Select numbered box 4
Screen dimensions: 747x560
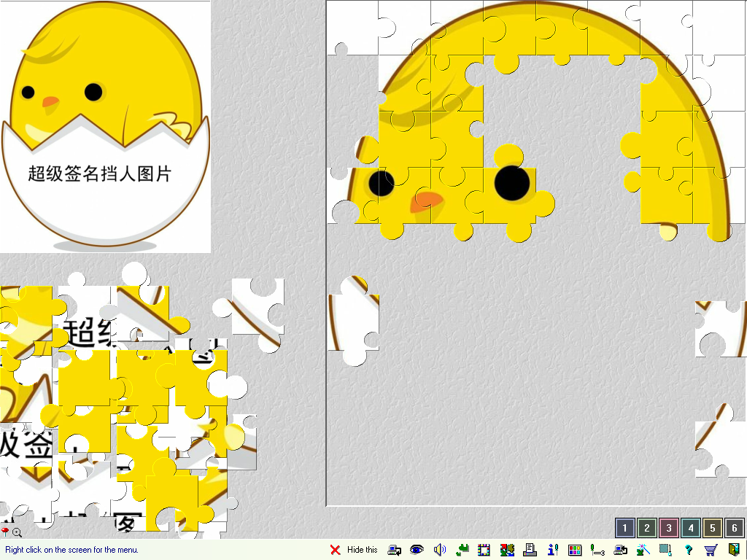pos(690,528)
